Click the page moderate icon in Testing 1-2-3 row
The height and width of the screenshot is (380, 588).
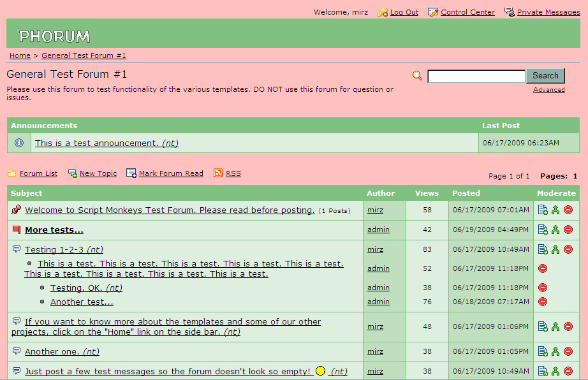(543, 249)
